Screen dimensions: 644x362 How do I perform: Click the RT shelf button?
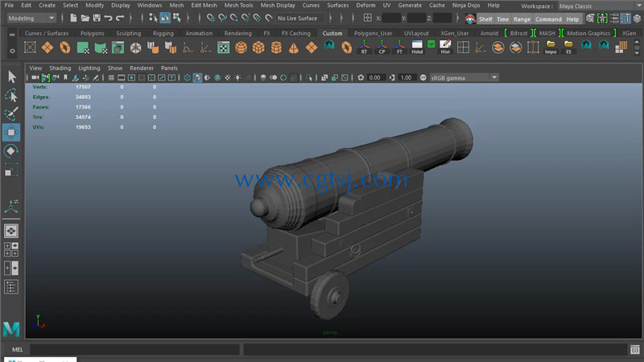364,47
